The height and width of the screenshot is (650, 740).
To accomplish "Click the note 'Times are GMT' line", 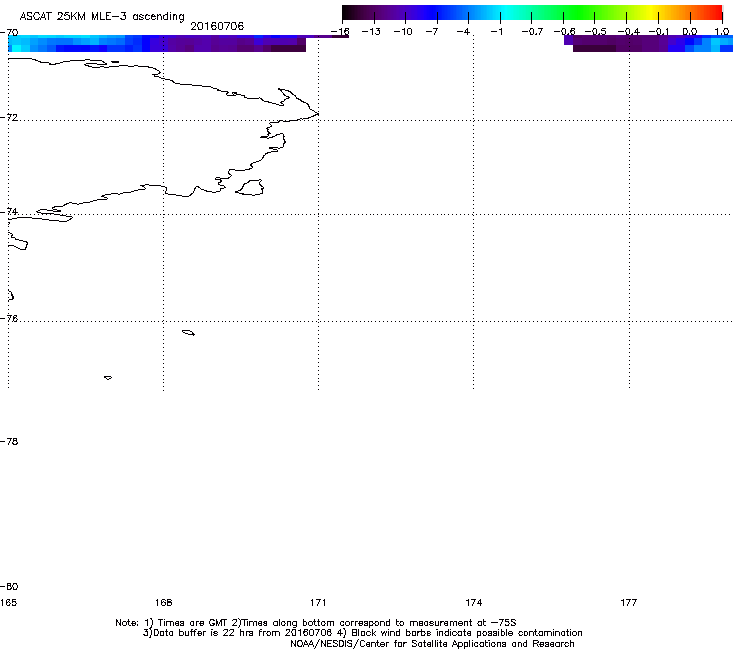I will click(x=316, y=623).
